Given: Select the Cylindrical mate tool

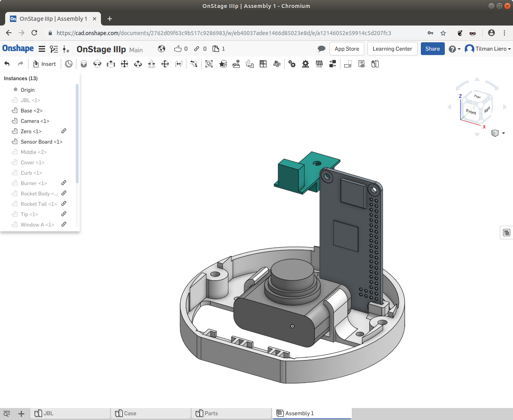Looking at the screenshot, I should (x=138, y=64).
